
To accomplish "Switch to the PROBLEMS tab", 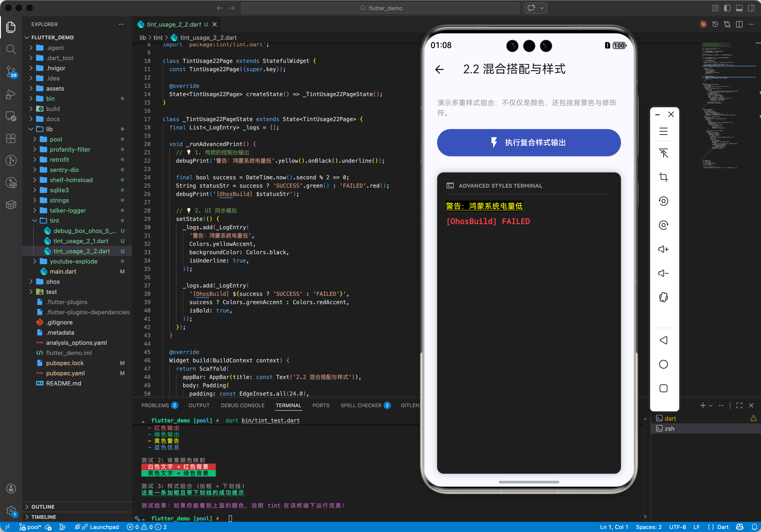I will click(x=155, y=405).
